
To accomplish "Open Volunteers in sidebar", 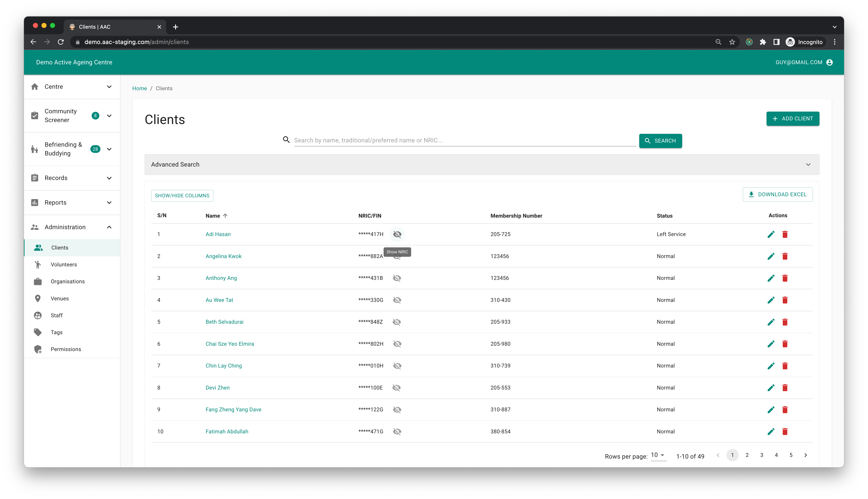I will coord(72,265).
